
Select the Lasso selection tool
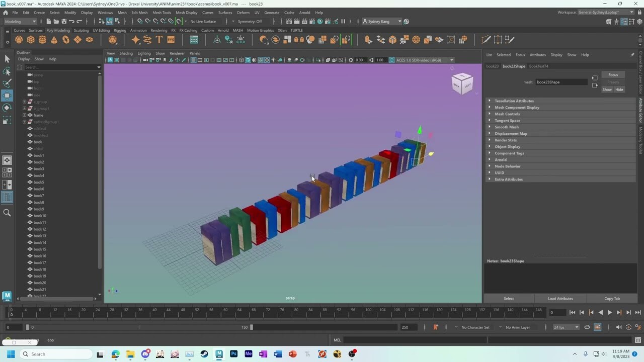tap(7, 71)
